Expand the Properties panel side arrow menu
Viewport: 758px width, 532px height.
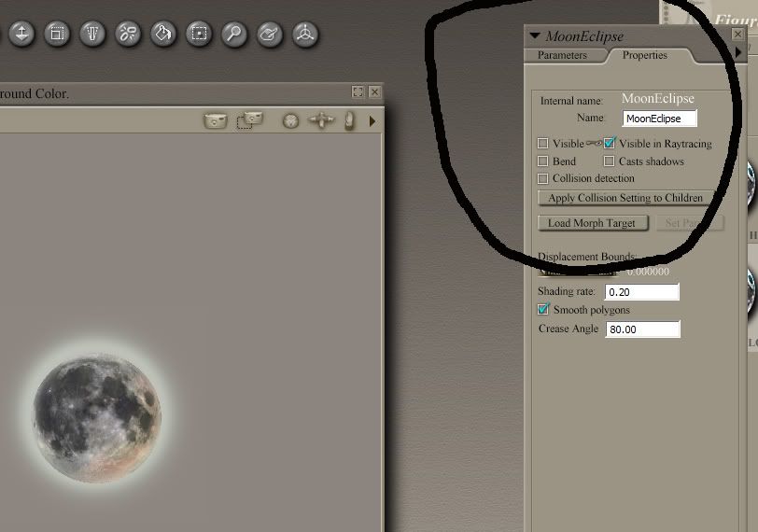tap(738, 54)
